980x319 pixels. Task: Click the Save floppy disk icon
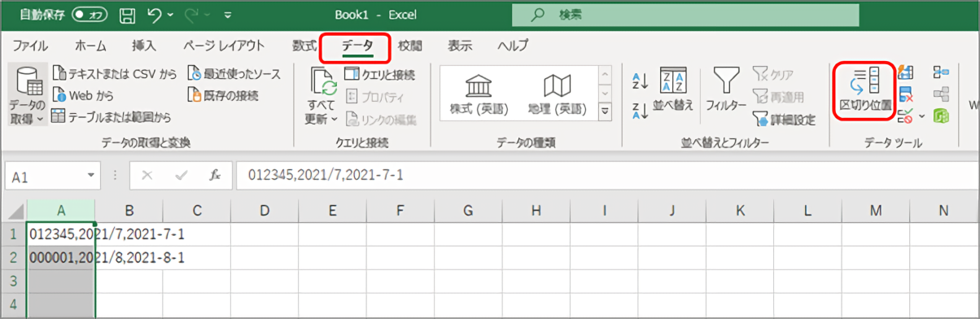coord(128,15)
